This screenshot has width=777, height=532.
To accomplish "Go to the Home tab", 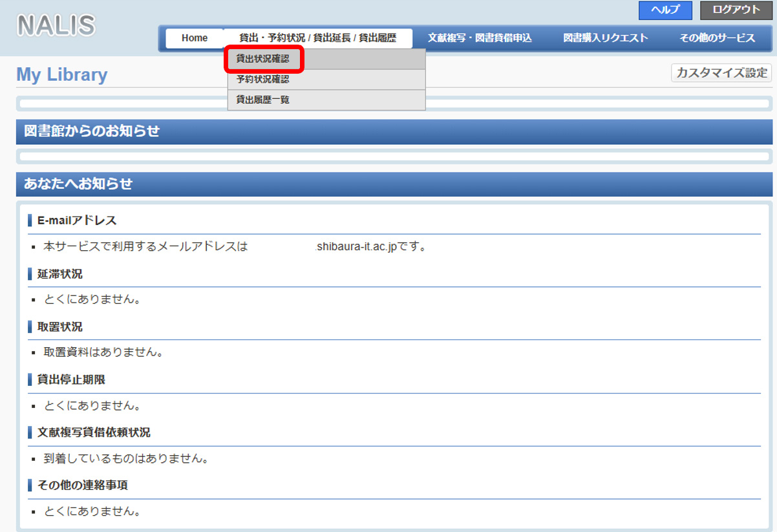I will click(194, 38).
